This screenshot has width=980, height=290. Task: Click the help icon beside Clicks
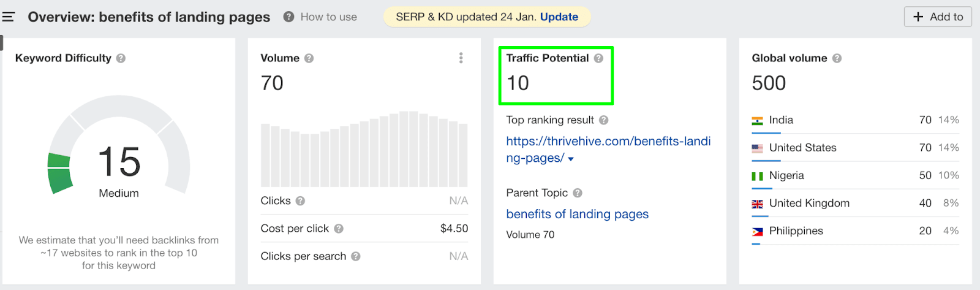click(x=300, y=201)
